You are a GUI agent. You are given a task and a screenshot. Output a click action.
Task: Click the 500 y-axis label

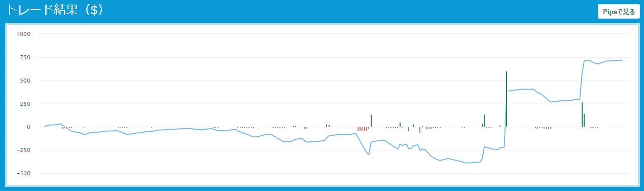click(x=25, y=81)
